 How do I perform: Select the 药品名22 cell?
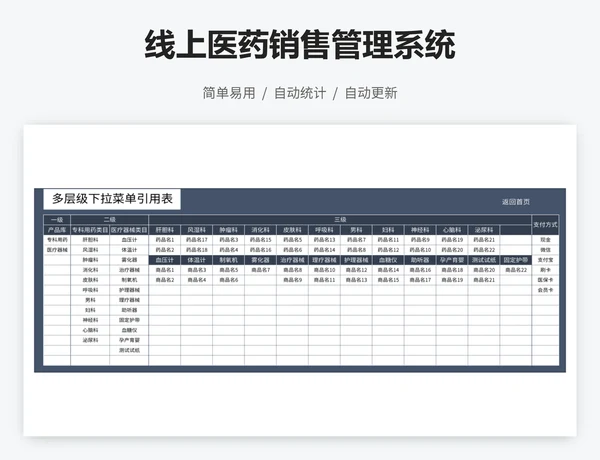click(484, 250)
